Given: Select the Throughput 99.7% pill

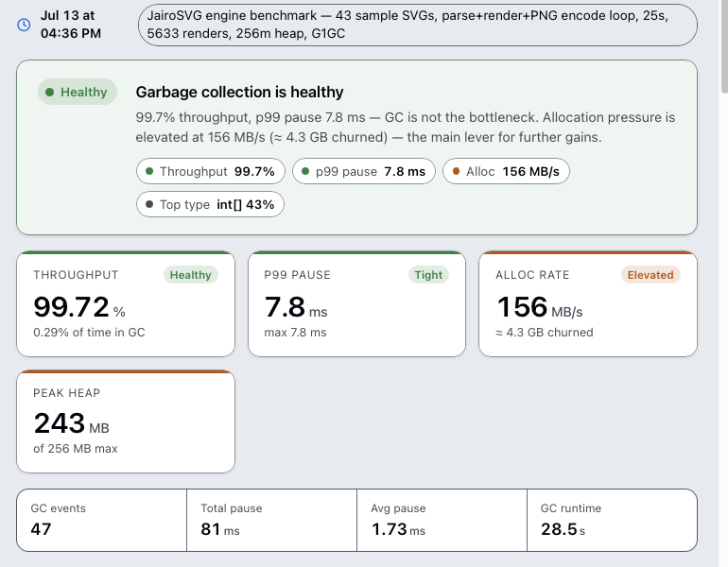Looking at the screenshot, I should coord(211,171).
